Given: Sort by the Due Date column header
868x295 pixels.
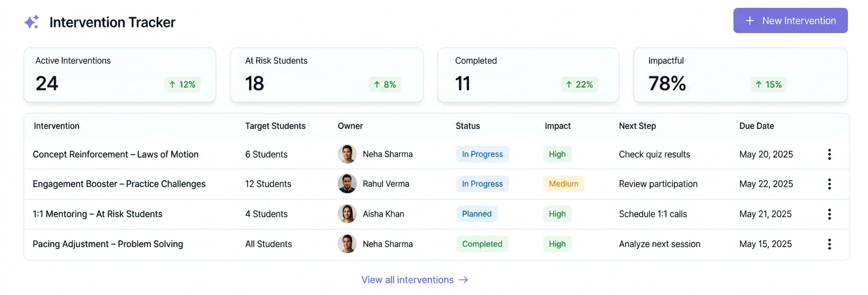Looking at the screenshot, I should pos(756,126).
